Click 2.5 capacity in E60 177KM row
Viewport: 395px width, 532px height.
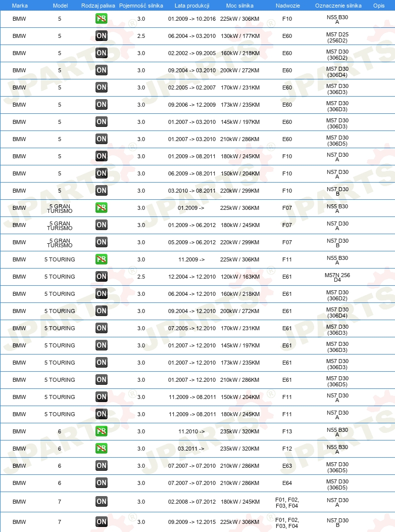coord(141,36)
